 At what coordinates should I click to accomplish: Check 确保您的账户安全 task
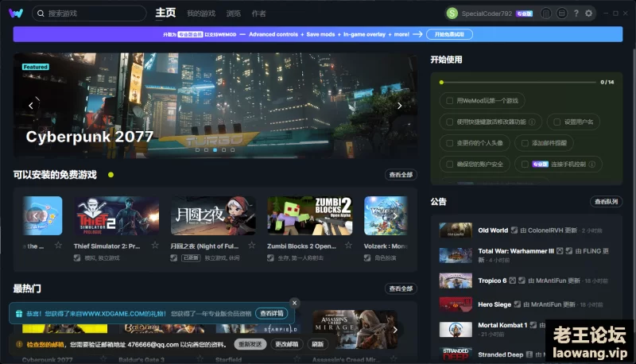[x=449, y=165]
